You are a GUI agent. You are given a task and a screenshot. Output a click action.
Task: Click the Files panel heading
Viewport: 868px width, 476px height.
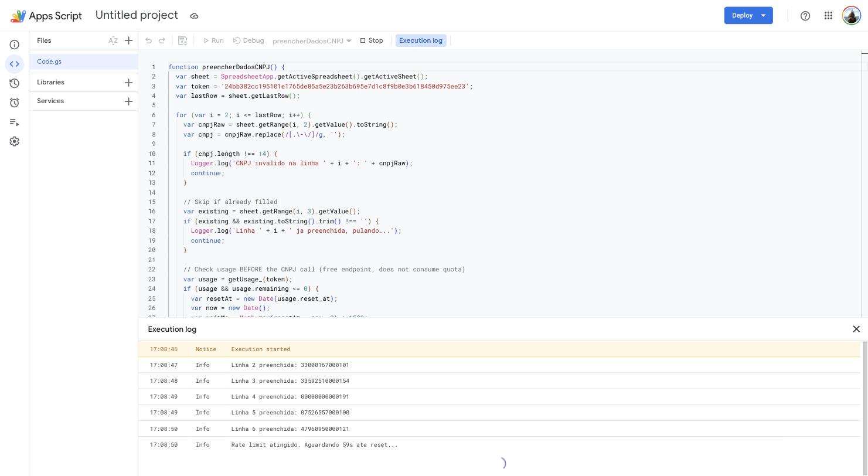pyautogui.click(x=44, y=40)
